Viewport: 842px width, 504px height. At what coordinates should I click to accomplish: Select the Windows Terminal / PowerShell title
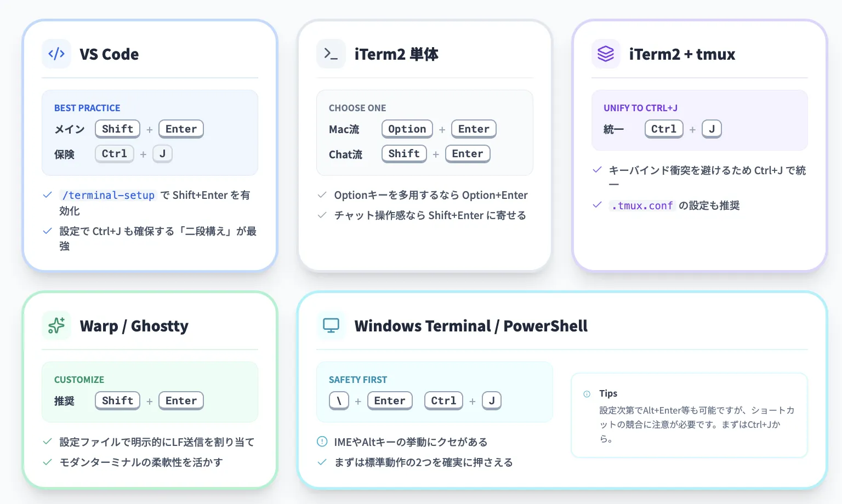pyautogui.click(x=471, y=325)
